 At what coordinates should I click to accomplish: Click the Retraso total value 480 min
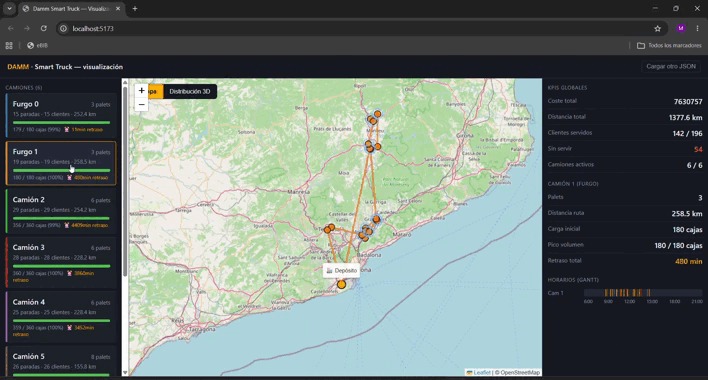(x=689, y=261)
